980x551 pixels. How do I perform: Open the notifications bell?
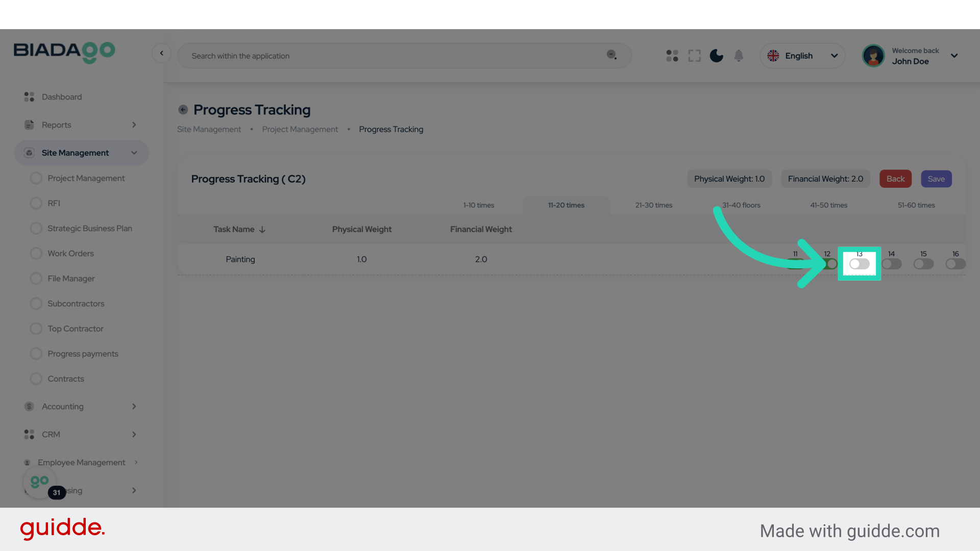739,56
